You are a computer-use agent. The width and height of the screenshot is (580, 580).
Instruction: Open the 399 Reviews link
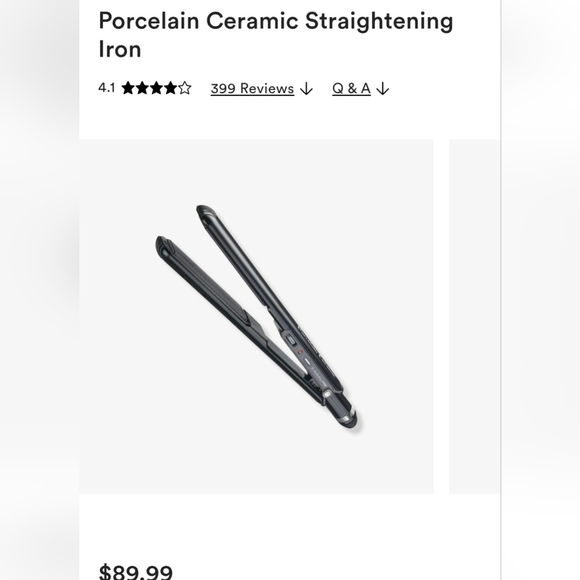coord(252,89)
